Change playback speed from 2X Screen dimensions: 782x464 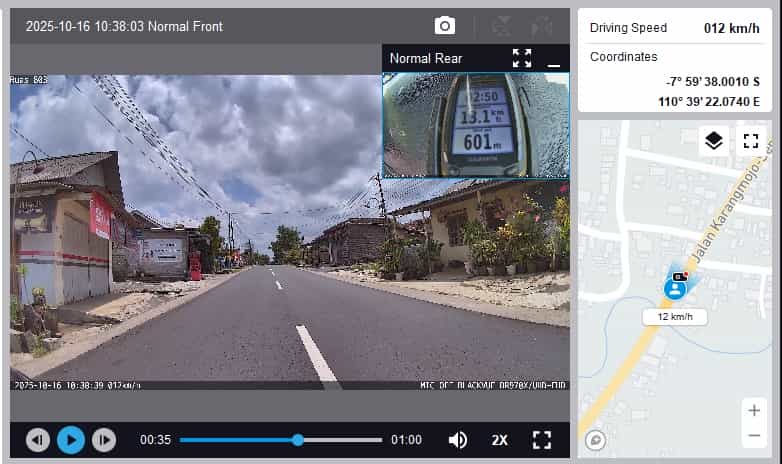500,440
